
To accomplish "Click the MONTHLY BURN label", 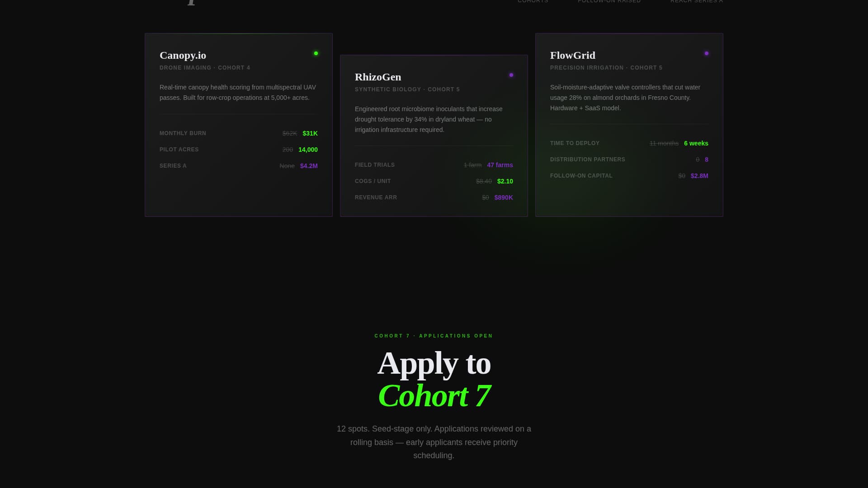I will [183, 133].
